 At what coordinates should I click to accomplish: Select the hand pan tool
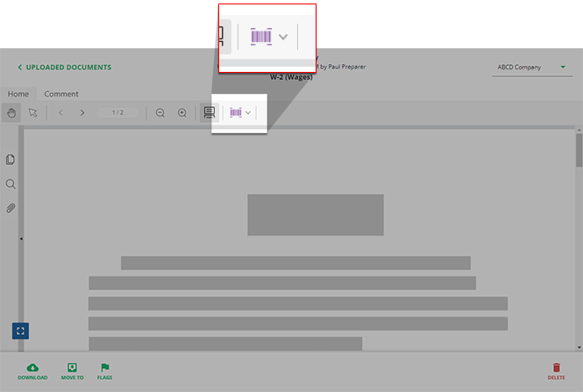coord(11,113)
